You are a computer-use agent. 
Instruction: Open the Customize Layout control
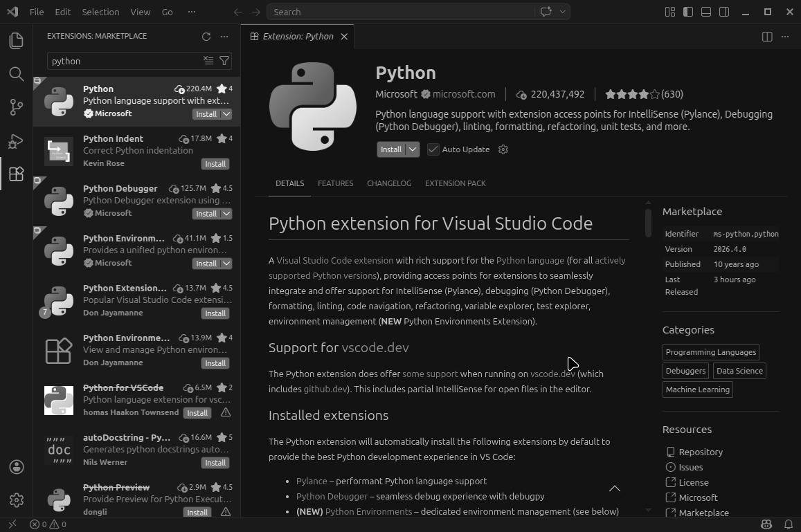click(x=670, y=12)
